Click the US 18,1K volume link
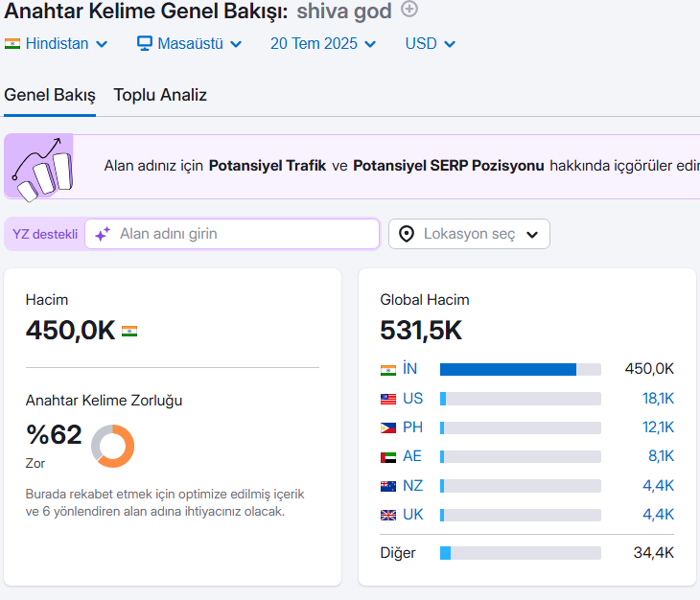This screenshot has height=600, width=700. click(x=658, y=399)
